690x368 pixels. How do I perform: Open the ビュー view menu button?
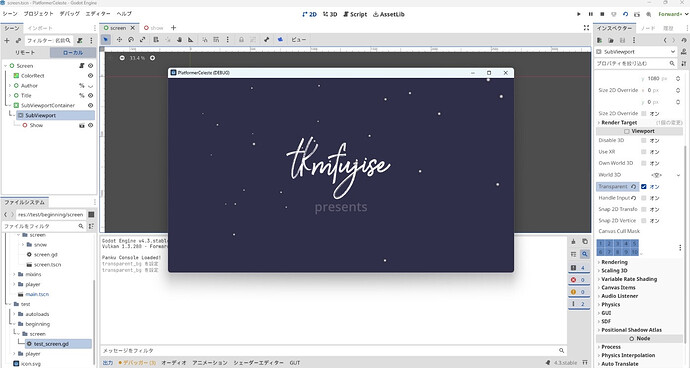298,40
